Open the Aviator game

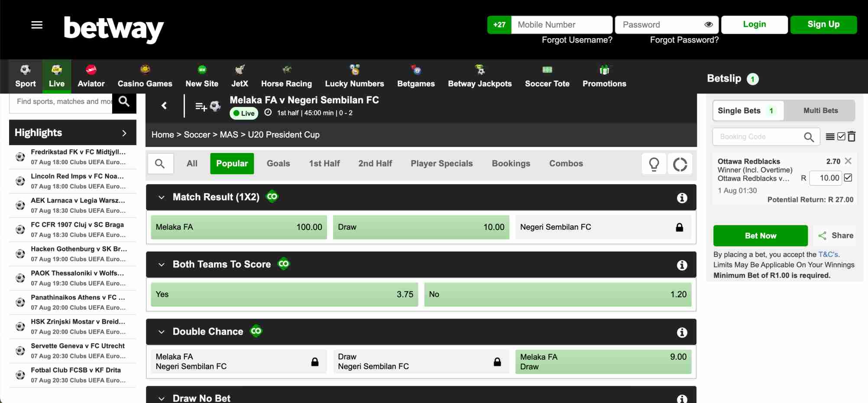(91, 76)
